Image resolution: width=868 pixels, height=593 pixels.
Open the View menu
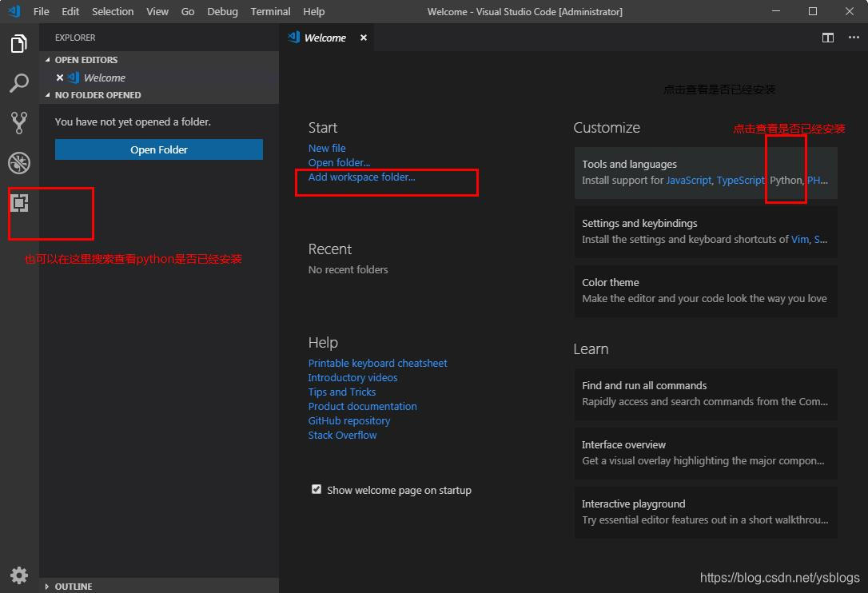pyautogui.click(x=157, y=11)
